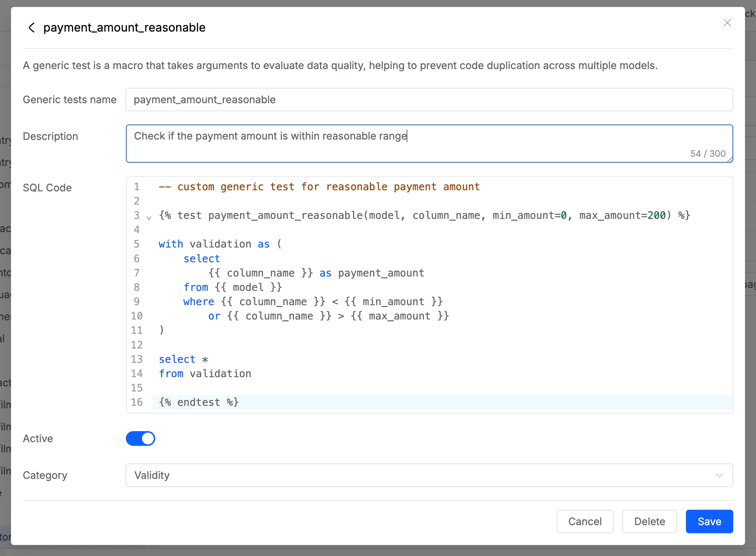The height and width of the screenshot is (556, 756).
Task: Place cursor on the endtest line
Action: point(199,402)
